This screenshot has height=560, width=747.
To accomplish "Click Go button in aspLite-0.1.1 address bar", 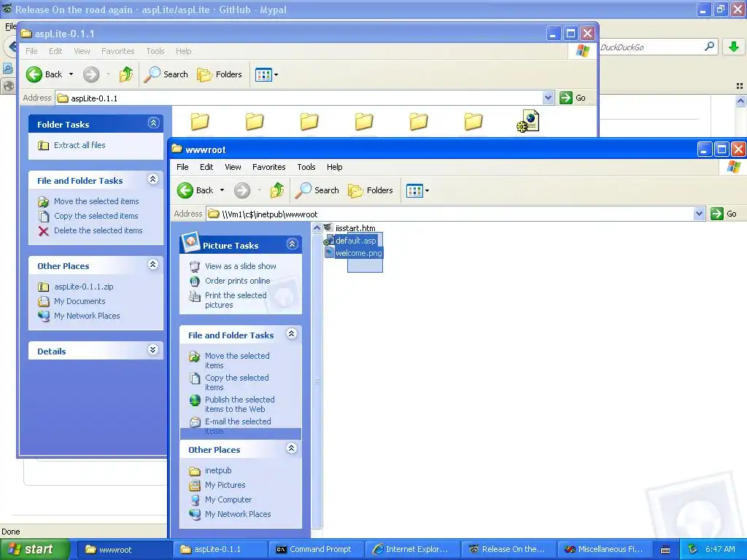I will pyautogui.click(x=573, y=98).
